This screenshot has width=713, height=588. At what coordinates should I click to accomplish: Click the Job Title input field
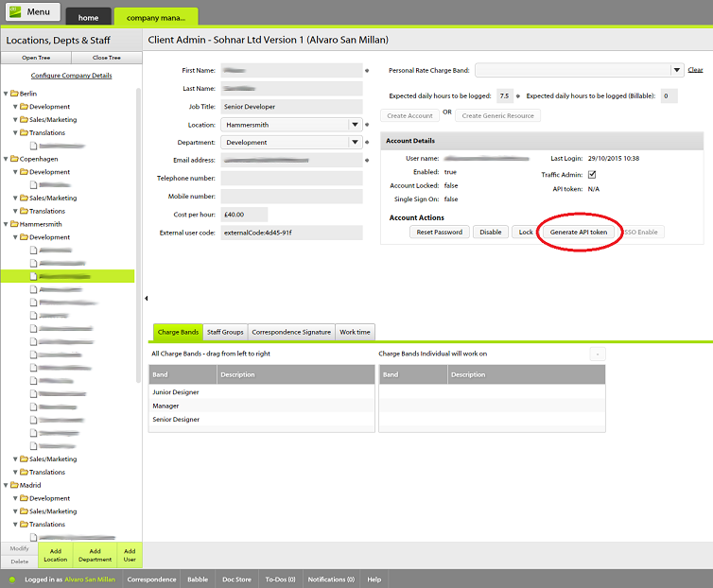point(290,106)
